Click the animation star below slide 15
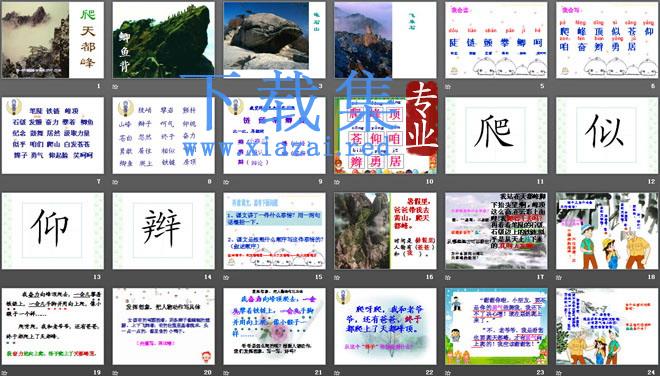This screenshot has width=660, height=376. [226, 277]
